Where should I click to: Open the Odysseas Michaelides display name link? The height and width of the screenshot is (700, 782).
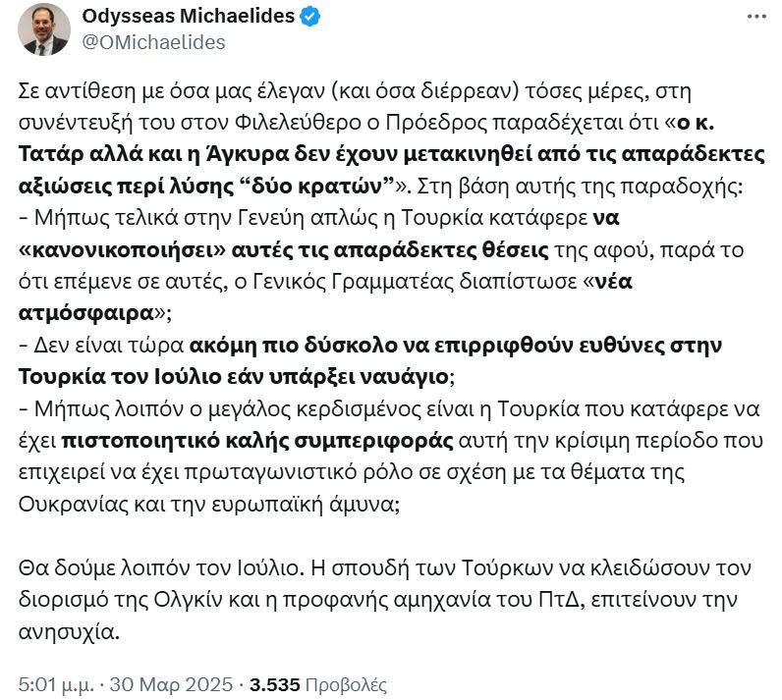(188, 17)
